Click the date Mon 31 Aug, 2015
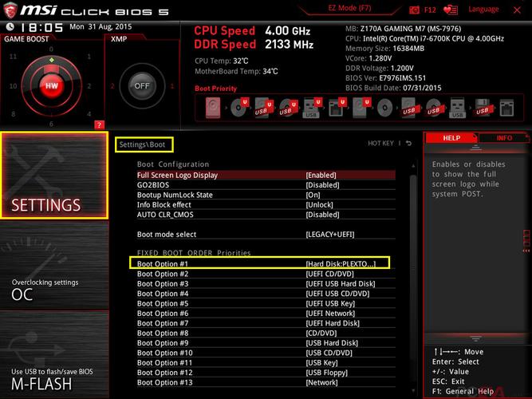532x399 pixels. point(100,27)
